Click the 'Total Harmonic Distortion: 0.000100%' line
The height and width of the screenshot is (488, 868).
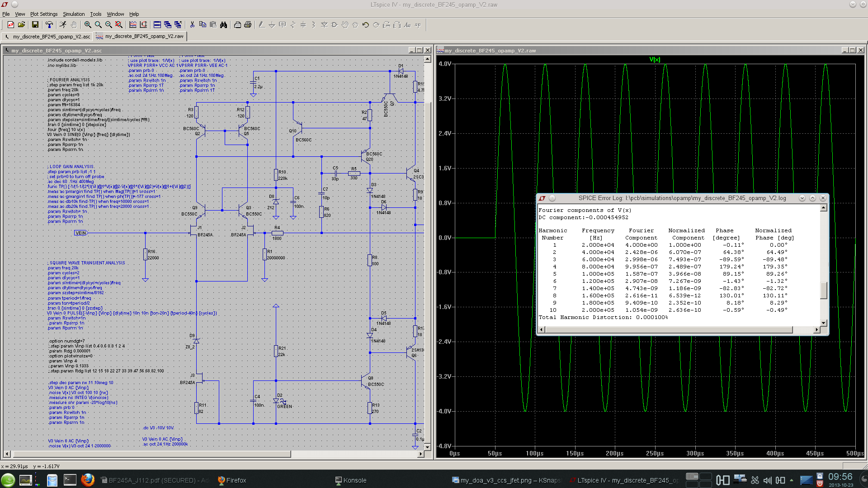pyautogui.click(x=603, y=317)
